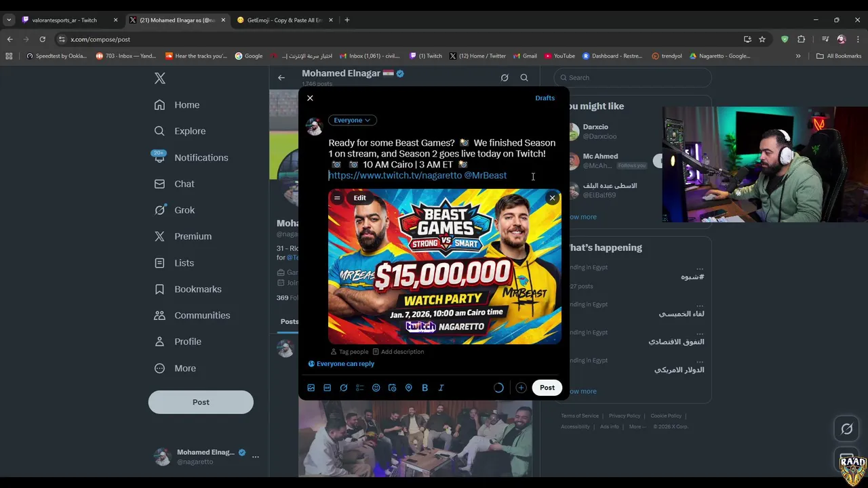
Task: Click the location tag icon
Action: click(409, 388)
